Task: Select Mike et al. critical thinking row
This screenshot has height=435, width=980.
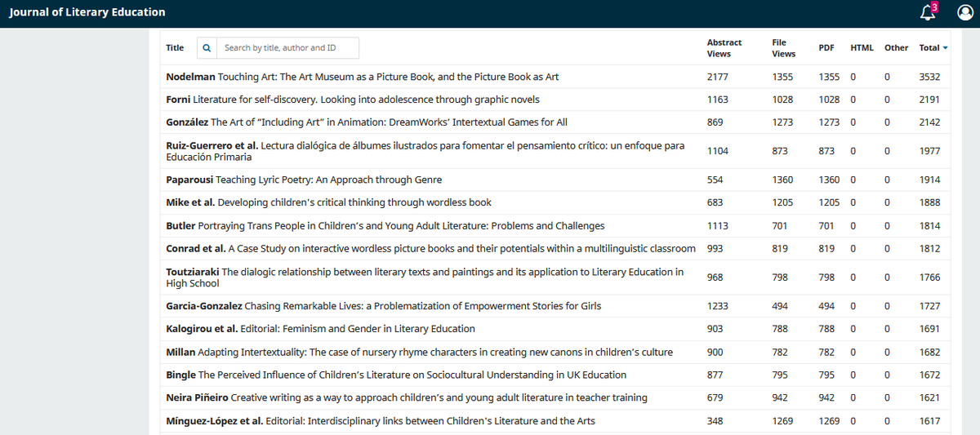Action: point(555,202)
